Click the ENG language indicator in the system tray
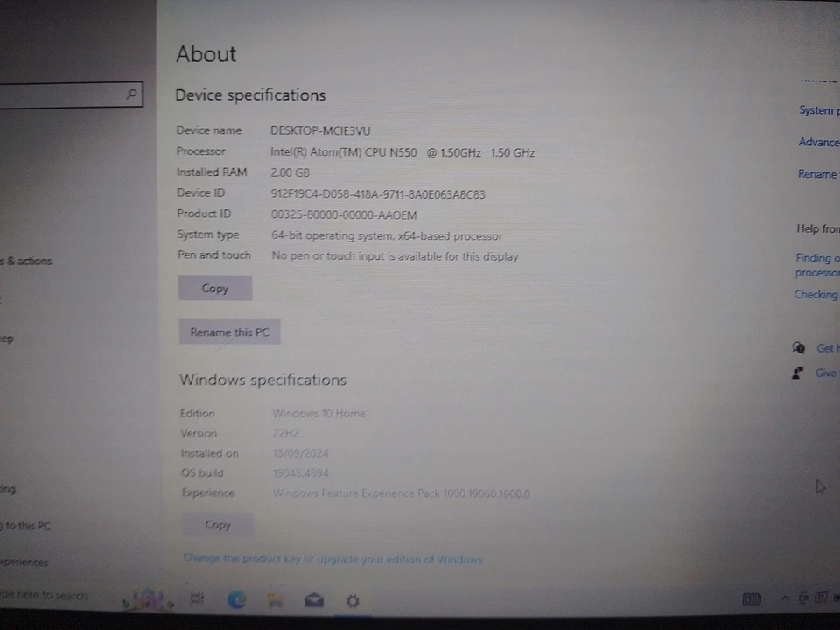Viewport: 840px width, 630px height. 751,598
